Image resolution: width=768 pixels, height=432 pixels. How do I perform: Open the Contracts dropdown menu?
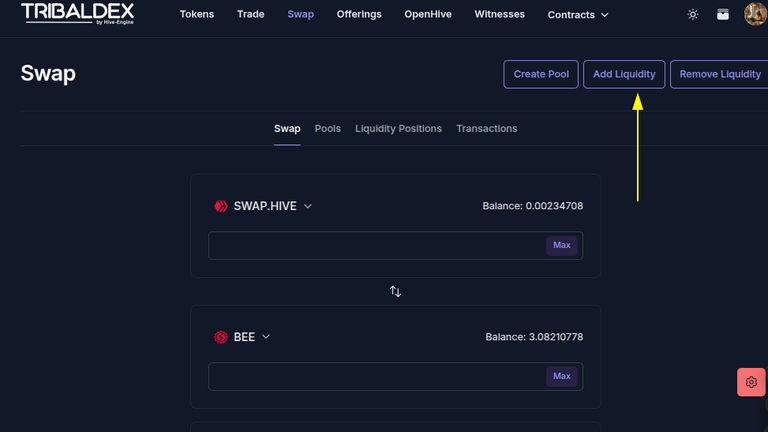click(578, 15)
